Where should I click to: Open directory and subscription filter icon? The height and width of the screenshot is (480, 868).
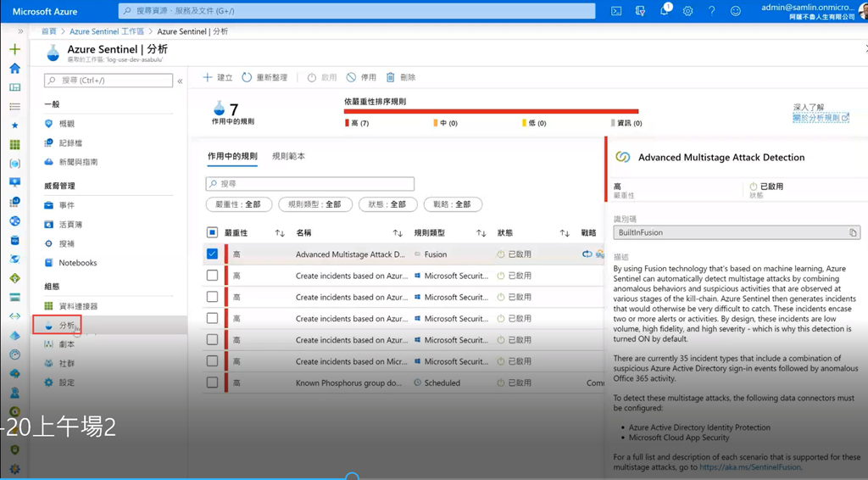pos(640,11)
